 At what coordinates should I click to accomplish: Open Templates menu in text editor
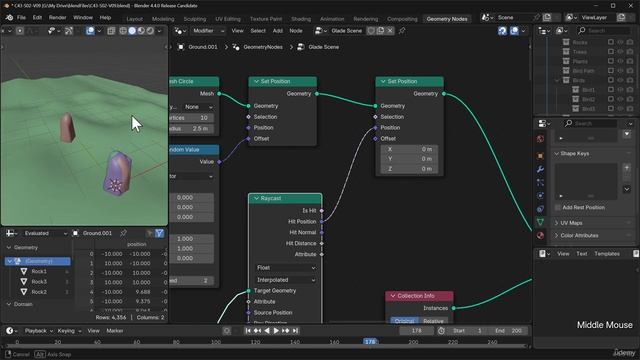point(607,254)
